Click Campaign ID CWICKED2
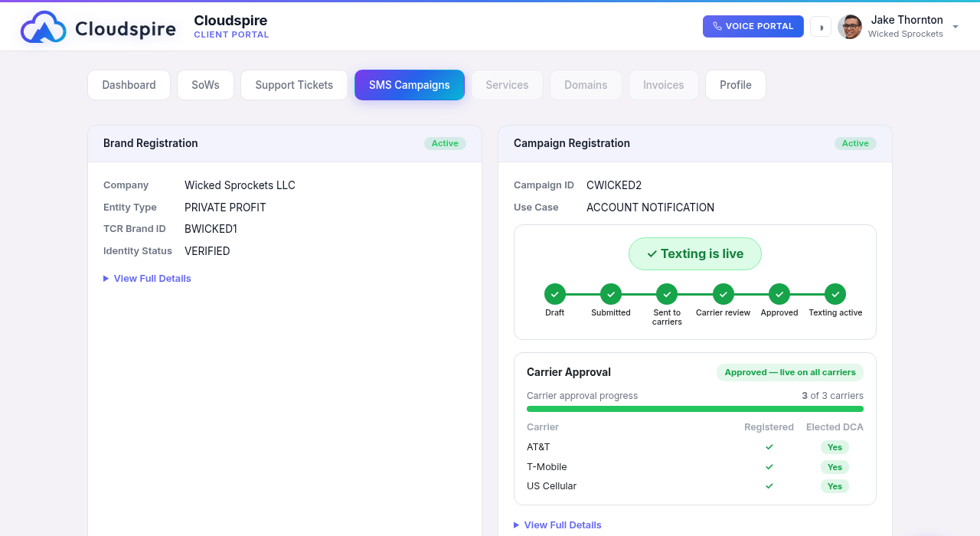The image size is (980, 536). click(x=614, y=185)
